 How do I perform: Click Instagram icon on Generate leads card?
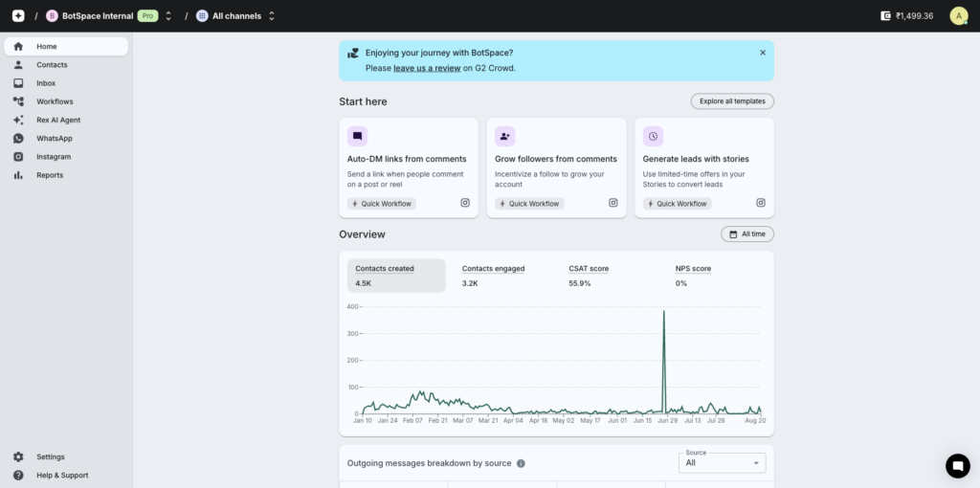click(761, 203)
